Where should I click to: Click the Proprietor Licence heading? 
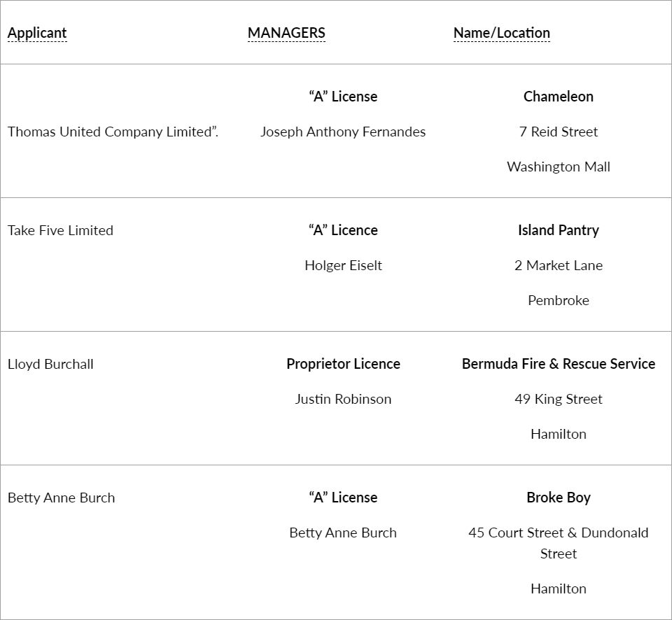tap(343, 364)
